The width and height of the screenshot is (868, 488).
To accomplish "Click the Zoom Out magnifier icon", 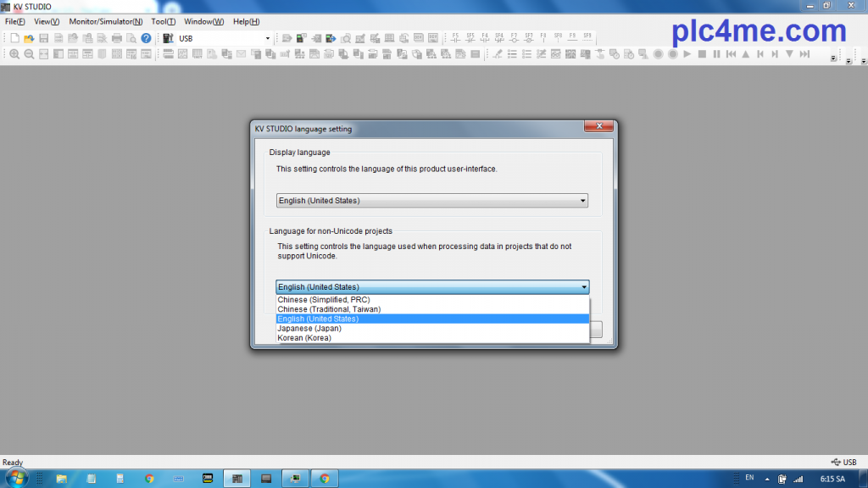I will tap(29, 54).
